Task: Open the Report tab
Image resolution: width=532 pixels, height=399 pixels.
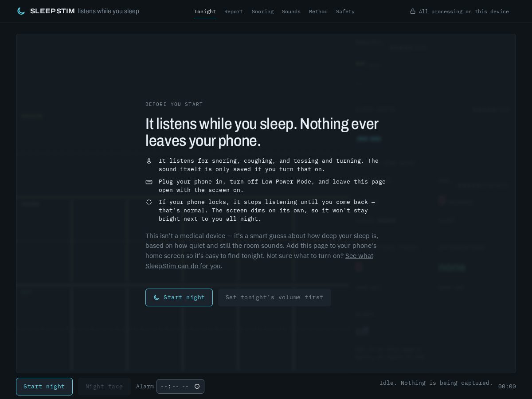Action: (x=234, y=12)
